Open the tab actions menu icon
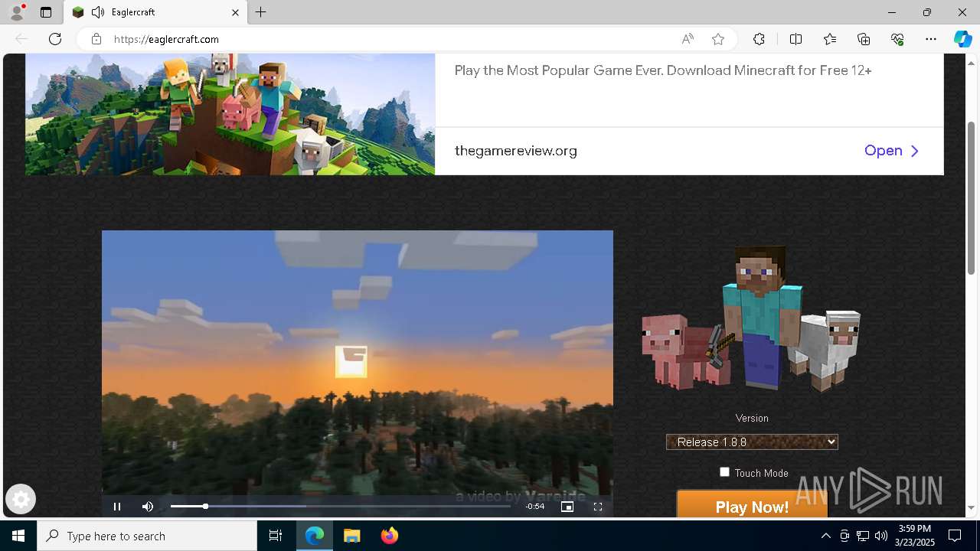The image size is (980, 551). click(x=46, y=12)
